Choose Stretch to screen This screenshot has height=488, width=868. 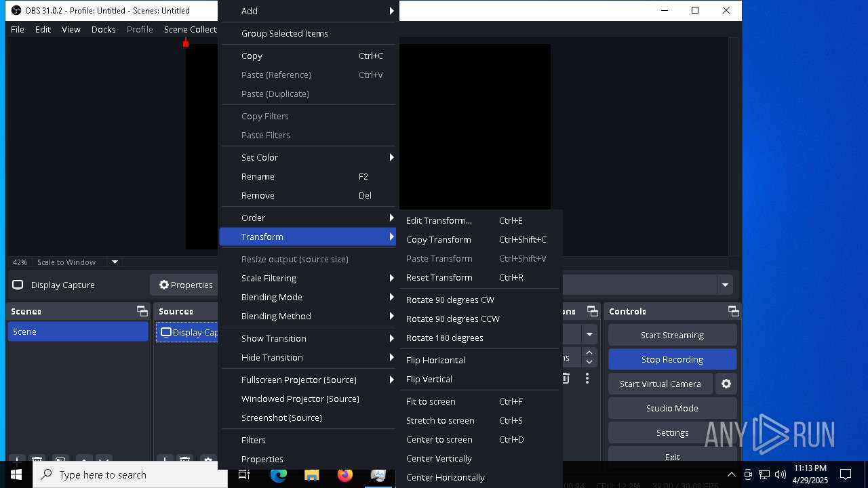click(x=481, y=420)
